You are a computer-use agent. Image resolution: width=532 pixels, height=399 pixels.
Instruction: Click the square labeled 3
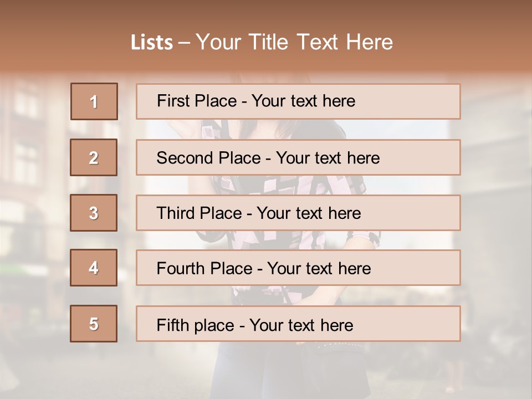(x=94, y=213)
